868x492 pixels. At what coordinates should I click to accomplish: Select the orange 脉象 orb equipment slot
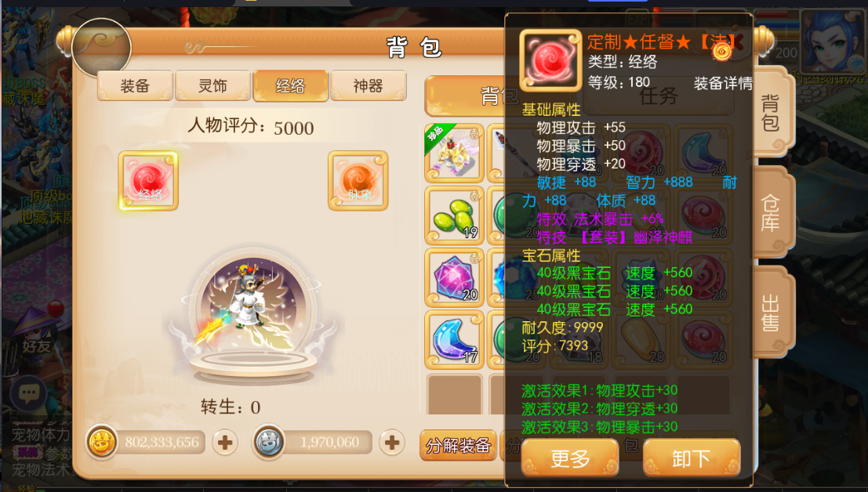pos(358,181)
